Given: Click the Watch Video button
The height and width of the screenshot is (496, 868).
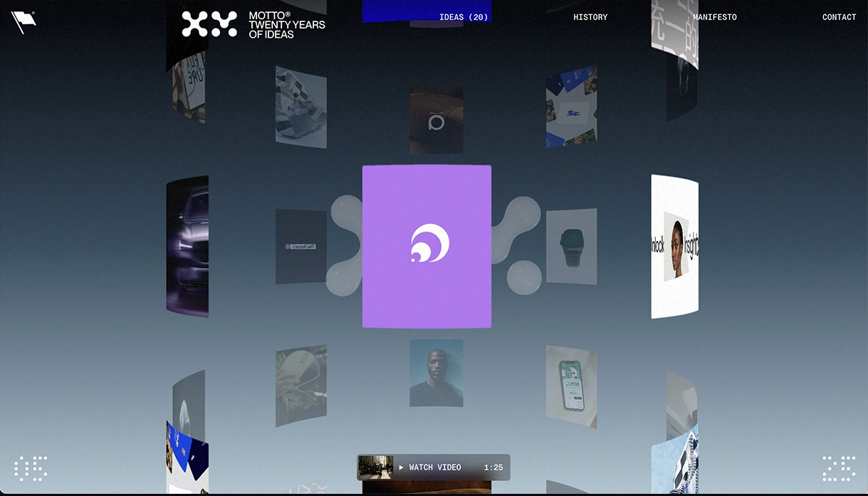Looking at the screenshot, I should point(434,467).
